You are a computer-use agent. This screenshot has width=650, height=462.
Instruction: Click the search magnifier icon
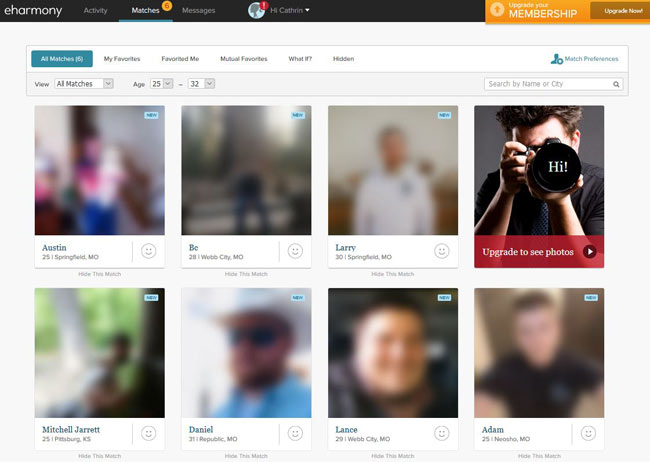click(616, 84)
